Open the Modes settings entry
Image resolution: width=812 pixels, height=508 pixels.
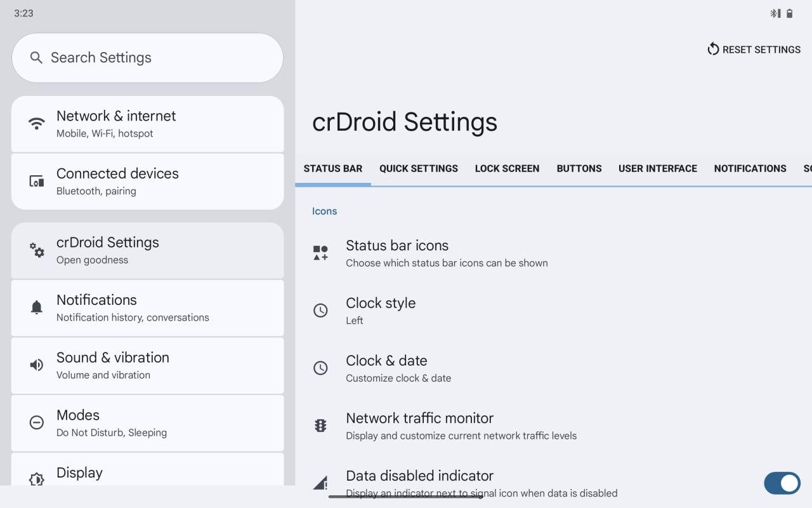click(x=148, y=423)
